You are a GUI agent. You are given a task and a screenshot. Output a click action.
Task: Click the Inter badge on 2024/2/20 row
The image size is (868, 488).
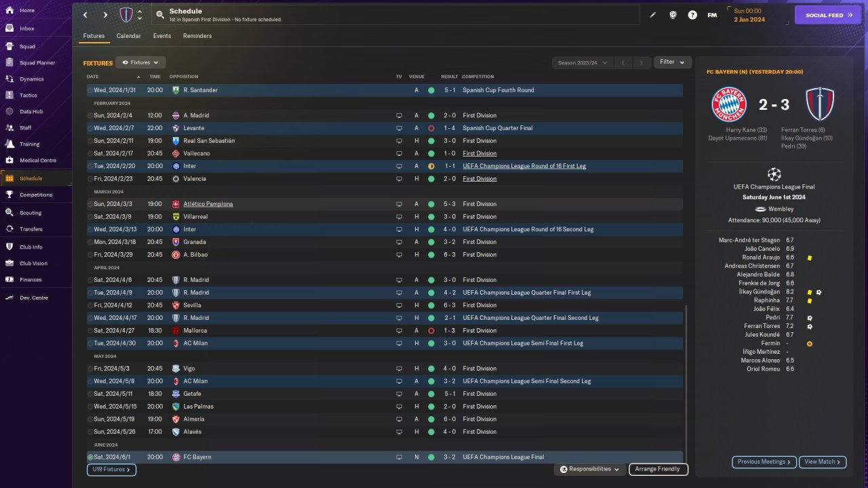coord(176,166)
